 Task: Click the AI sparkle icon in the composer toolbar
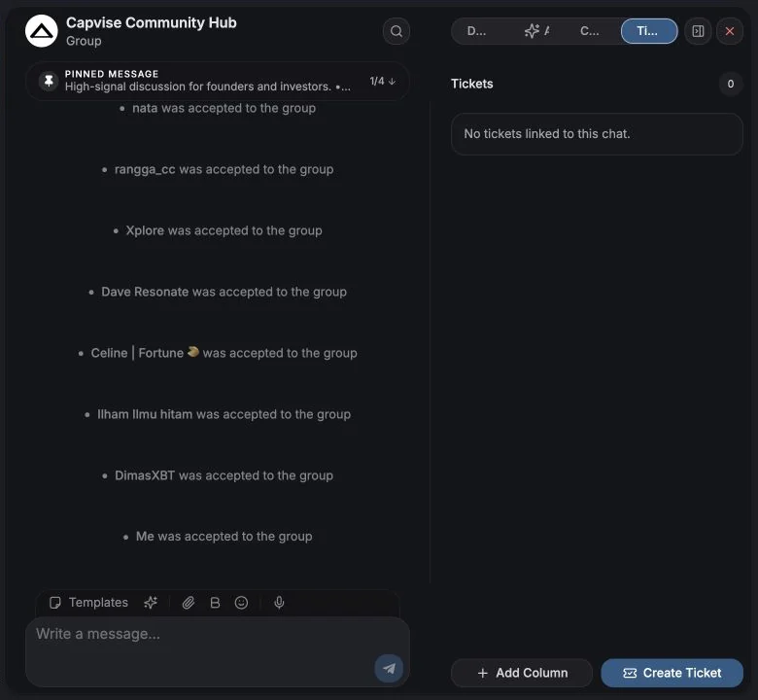(151, 602)
